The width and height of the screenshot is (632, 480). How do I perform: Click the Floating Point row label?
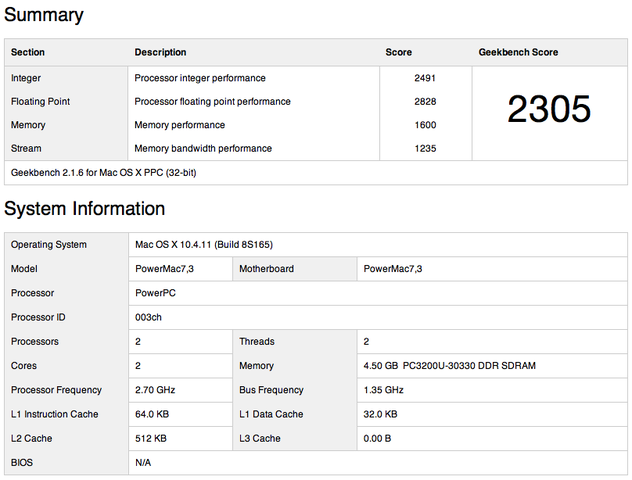coord(40,102)
